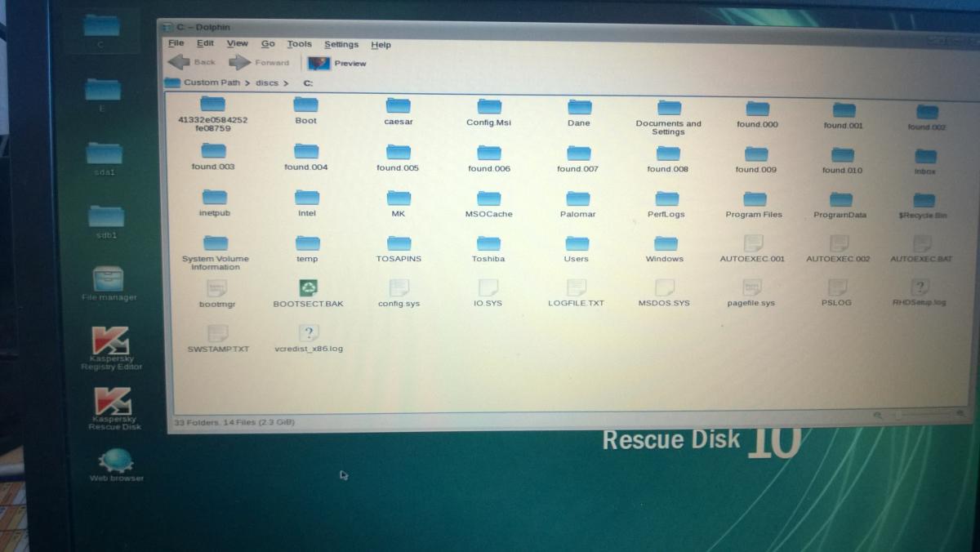The width and height of the screenshot is (980, 552).
Task: Open the found.000 folder
Action: pyautogui.click(x=757, y=115)
